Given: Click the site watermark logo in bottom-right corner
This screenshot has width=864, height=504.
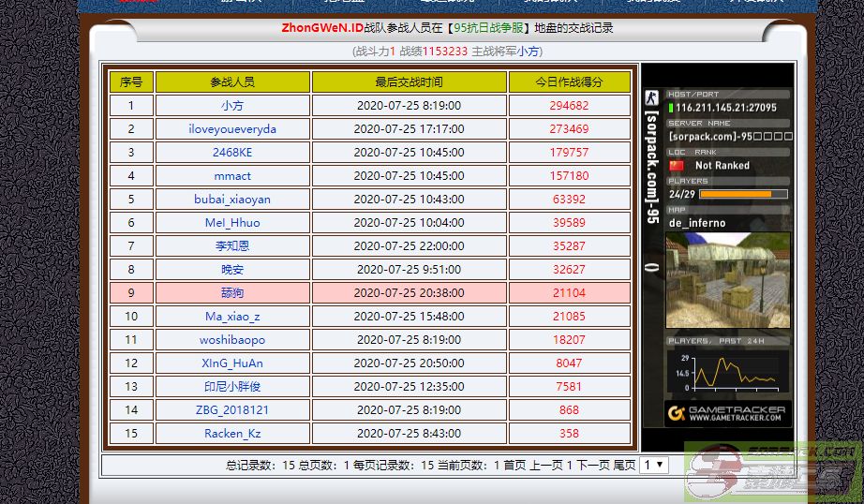Looking at the screenshot, I should pos(769,471).
